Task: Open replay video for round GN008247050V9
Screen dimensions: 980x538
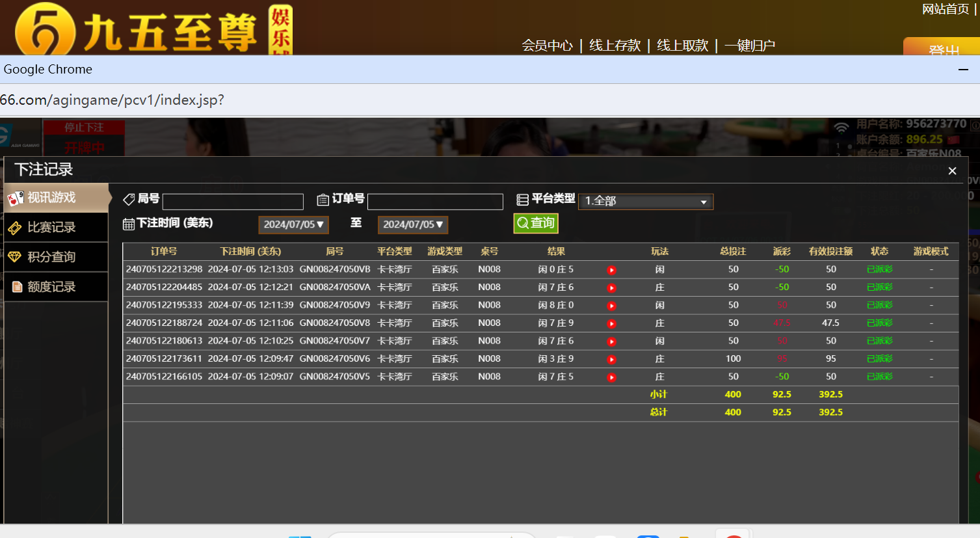Action: (x=611, y=306)
